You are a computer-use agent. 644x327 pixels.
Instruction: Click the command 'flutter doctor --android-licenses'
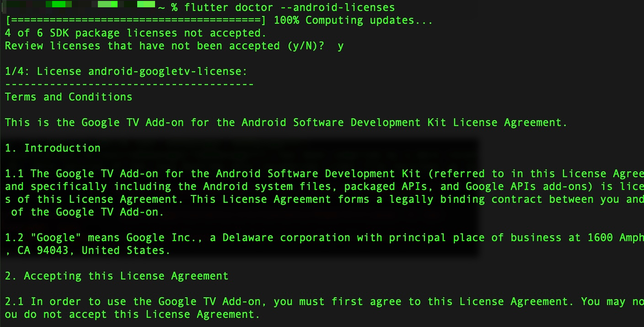coord(290,7)
